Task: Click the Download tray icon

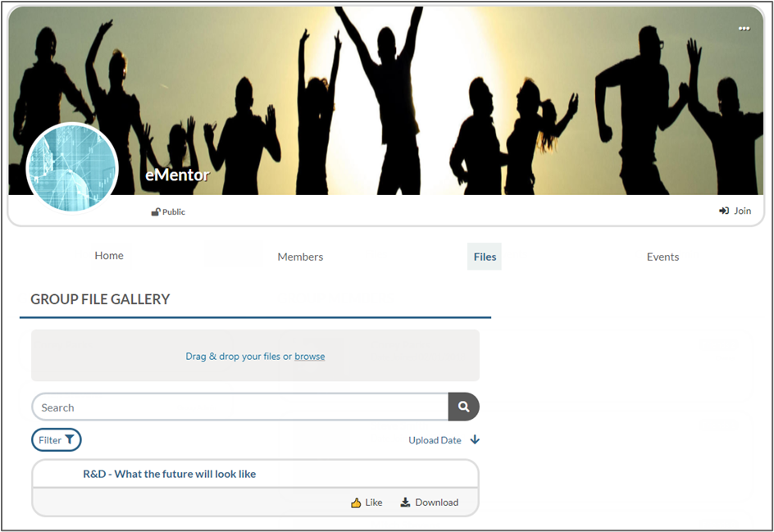Action: (405, 502)
